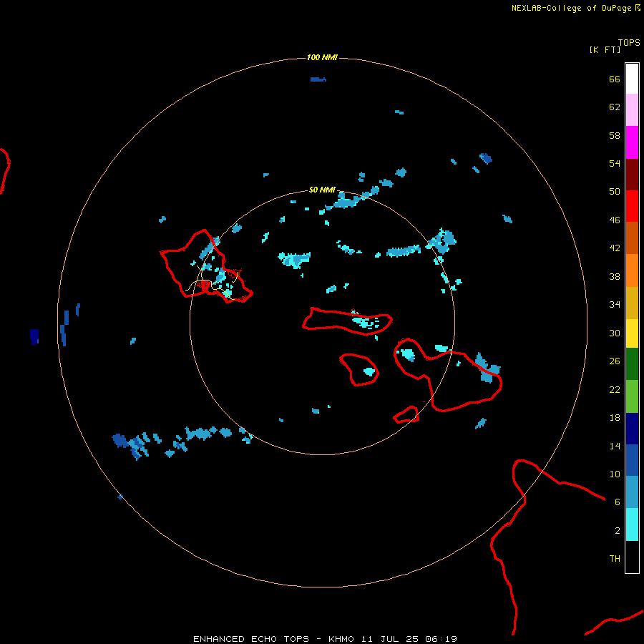The image size is (644, 644).
Task: Click the 2 legend value
Action: pos(617,531)
